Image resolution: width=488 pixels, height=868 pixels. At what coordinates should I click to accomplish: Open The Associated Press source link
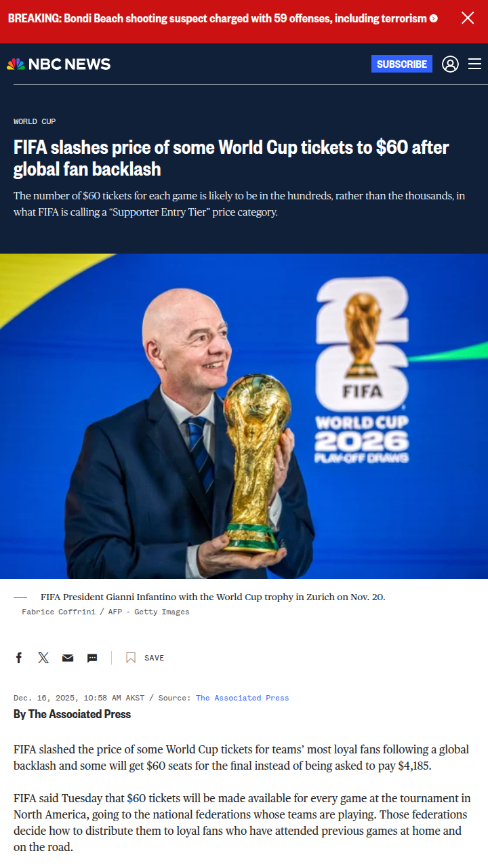click(243, 698)
